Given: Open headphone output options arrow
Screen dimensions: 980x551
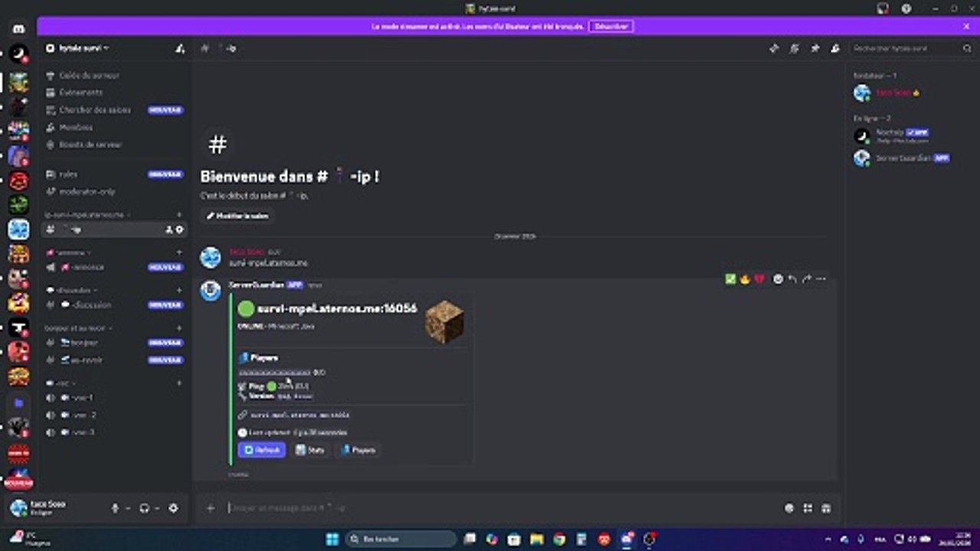Looking at the screenshot, I should pyautogui.click(x=157, y=508).
